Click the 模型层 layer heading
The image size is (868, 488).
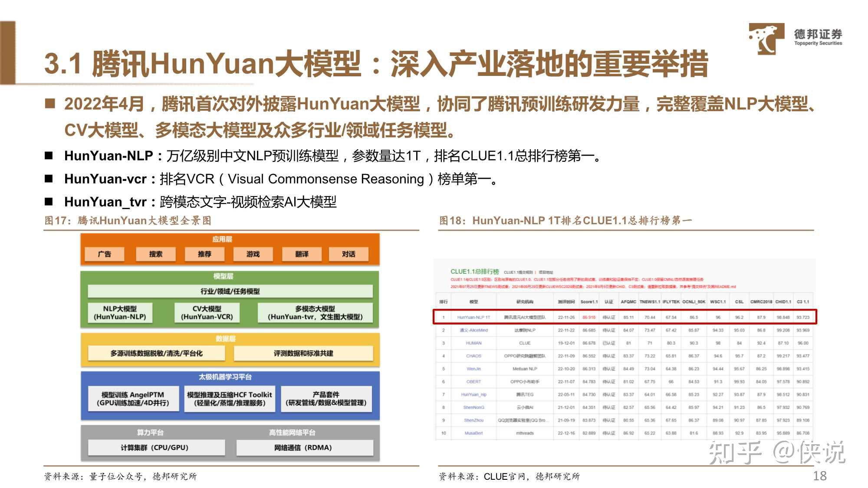point(223,276)
